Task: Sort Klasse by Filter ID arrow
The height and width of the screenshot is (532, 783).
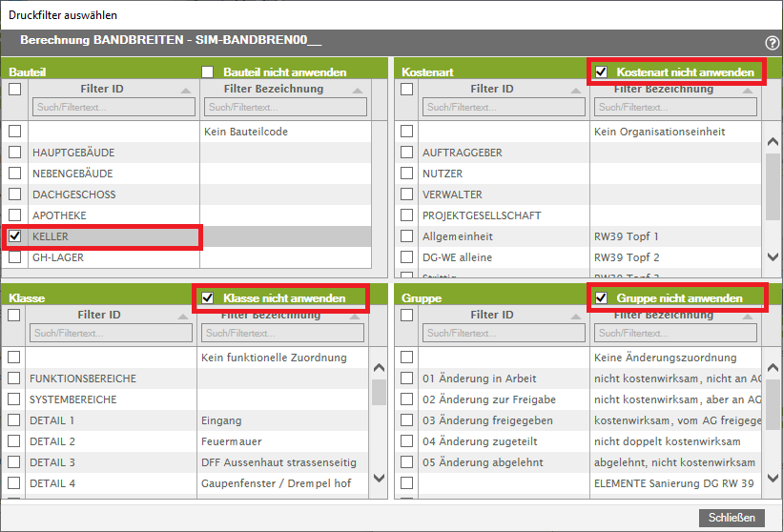Action: 183,316
